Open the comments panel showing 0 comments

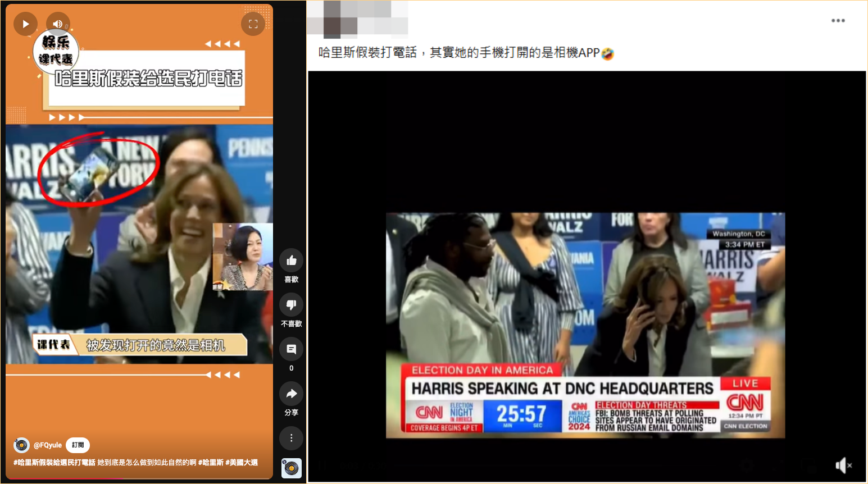pyautogui.click(x=291, y=349)
